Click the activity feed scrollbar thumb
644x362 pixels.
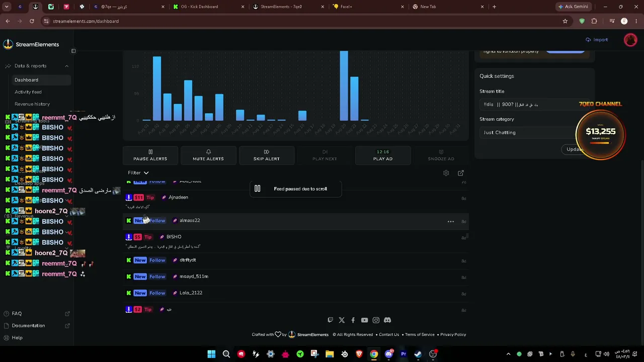(468, 235)
